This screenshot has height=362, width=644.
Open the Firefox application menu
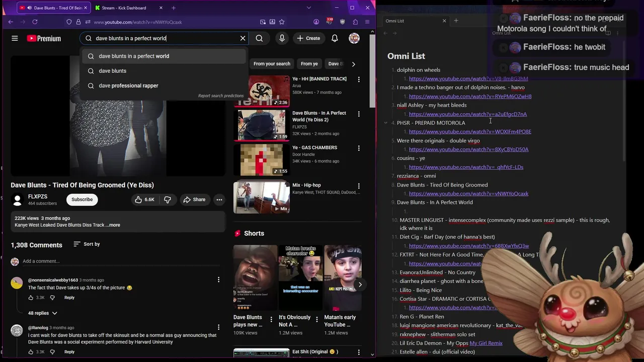[367, 22]
